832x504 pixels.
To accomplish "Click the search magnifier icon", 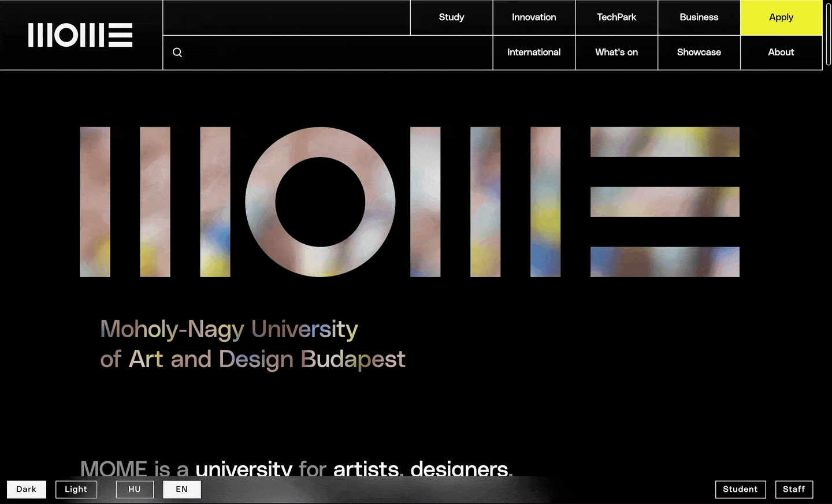I will point(177,53).
